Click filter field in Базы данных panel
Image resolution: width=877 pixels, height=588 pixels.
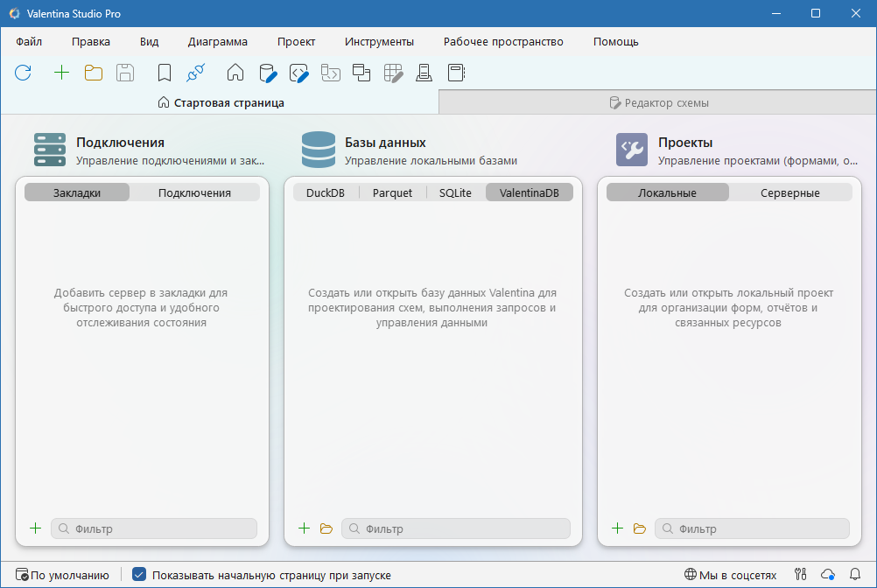[x=456, y=528]
